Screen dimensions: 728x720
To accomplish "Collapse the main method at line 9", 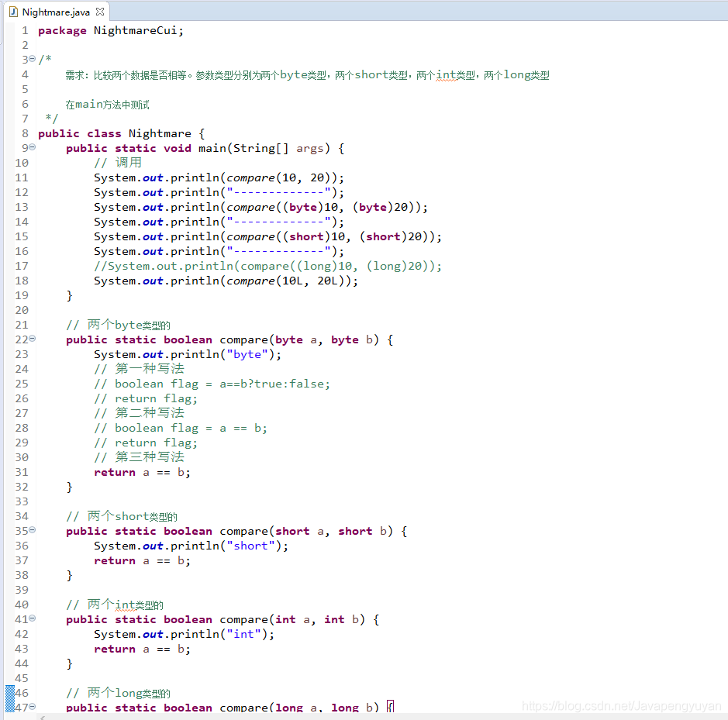I will point(32,147).
